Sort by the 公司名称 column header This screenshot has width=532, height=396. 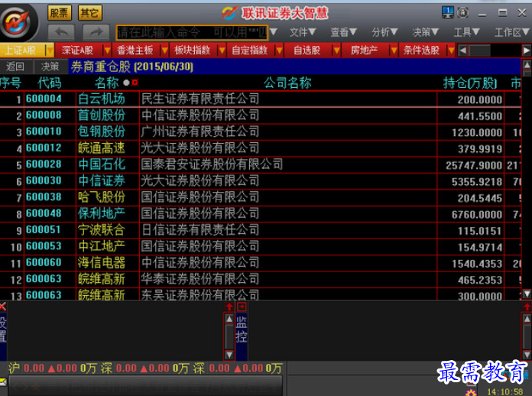[x=287, y=83]
